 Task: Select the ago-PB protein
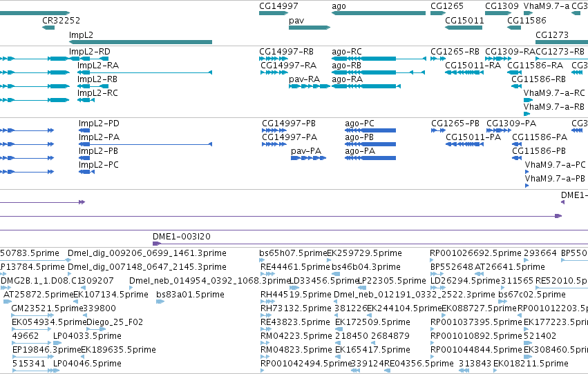click(370, 144)
